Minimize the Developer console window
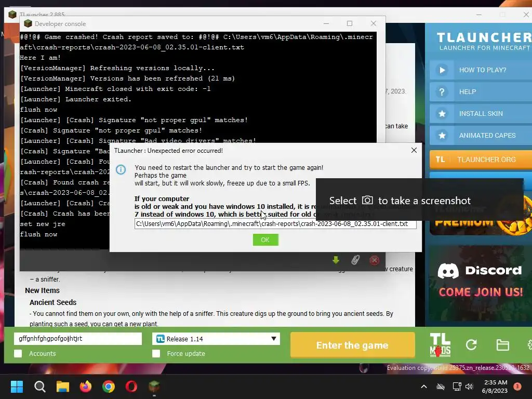This screenshot has height=399, width=532. pyautogui.click(x=326, y=23)
